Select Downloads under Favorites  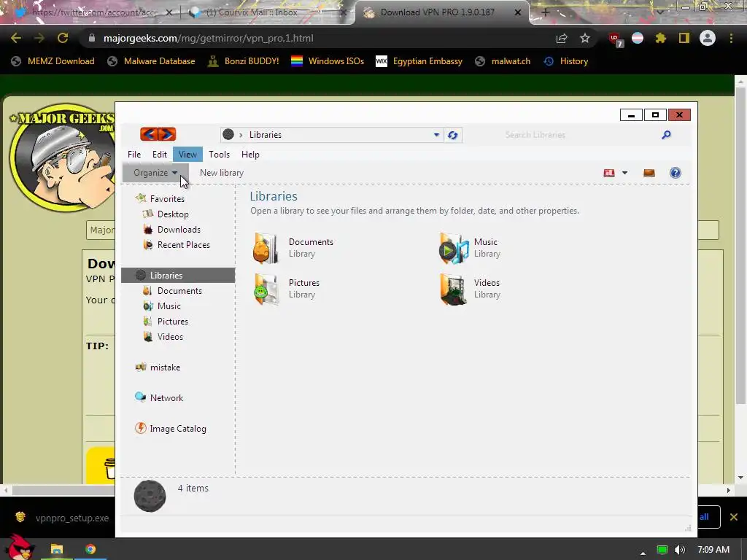click(179, 230)
